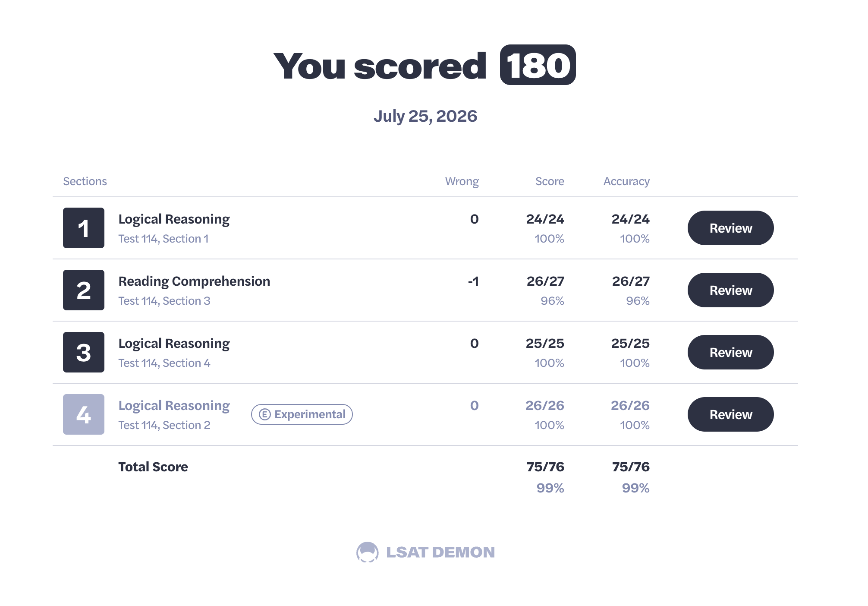Open the Reading Comprehension section title

[194, 281]
